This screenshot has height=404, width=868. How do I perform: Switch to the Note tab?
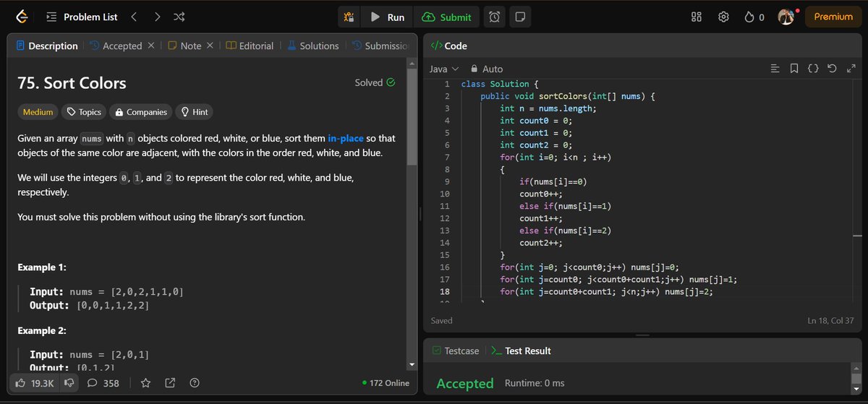(185, 46)
